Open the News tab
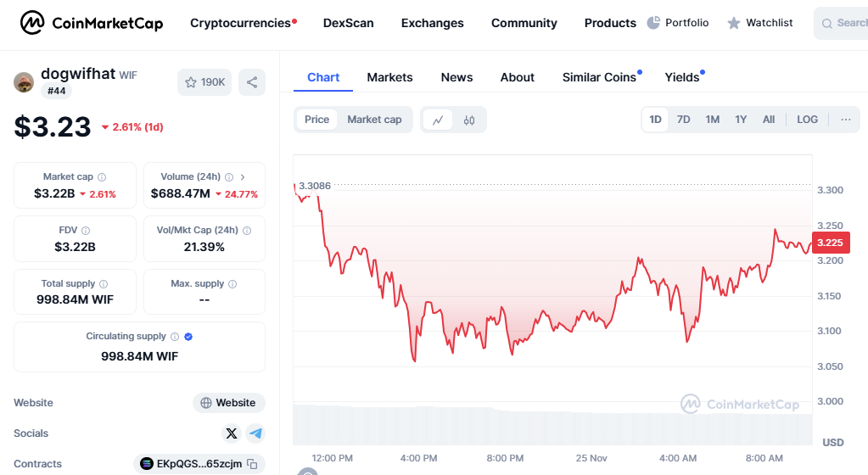The height and width of the screenshot is (475, 868). coord(456,77)
